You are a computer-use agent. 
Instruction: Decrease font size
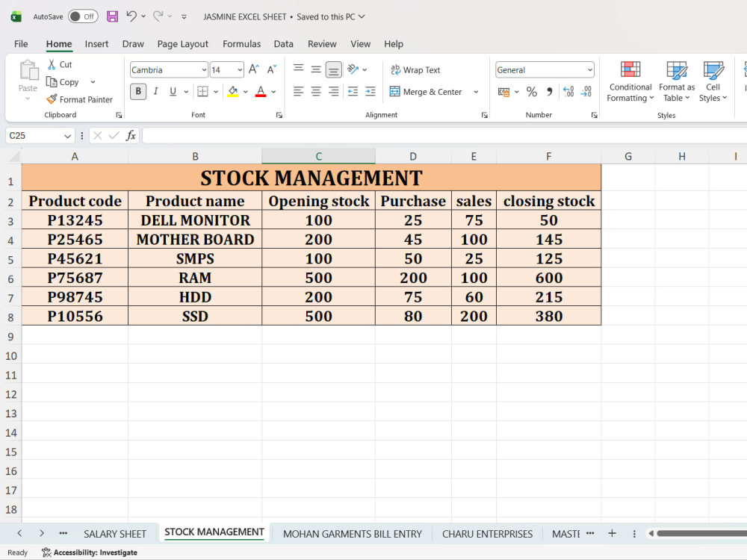[x=272, y=69]
